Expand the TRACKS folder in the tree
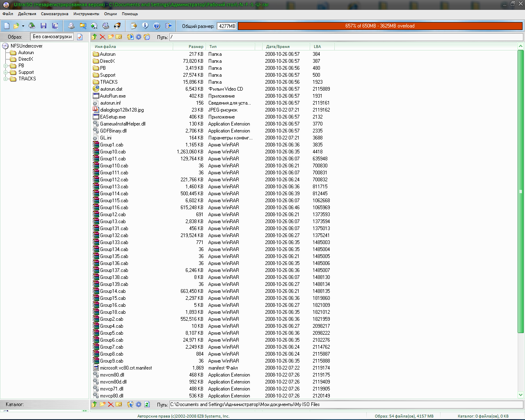Viewport: 525px width, 420px height. tap(6, 79)
